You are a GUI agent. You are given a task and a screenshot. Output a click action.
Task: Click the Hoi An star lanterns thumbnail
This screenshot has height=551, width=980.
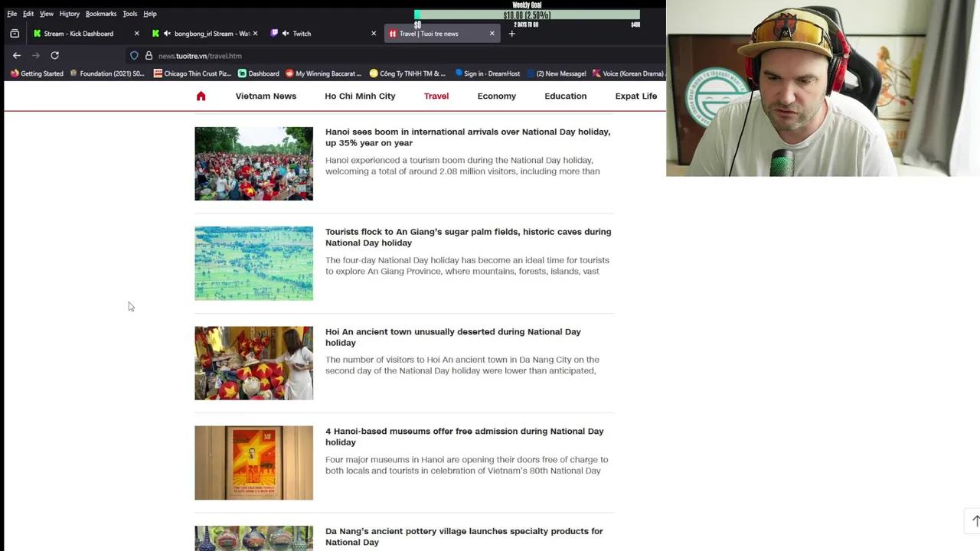tap(253, 364)
